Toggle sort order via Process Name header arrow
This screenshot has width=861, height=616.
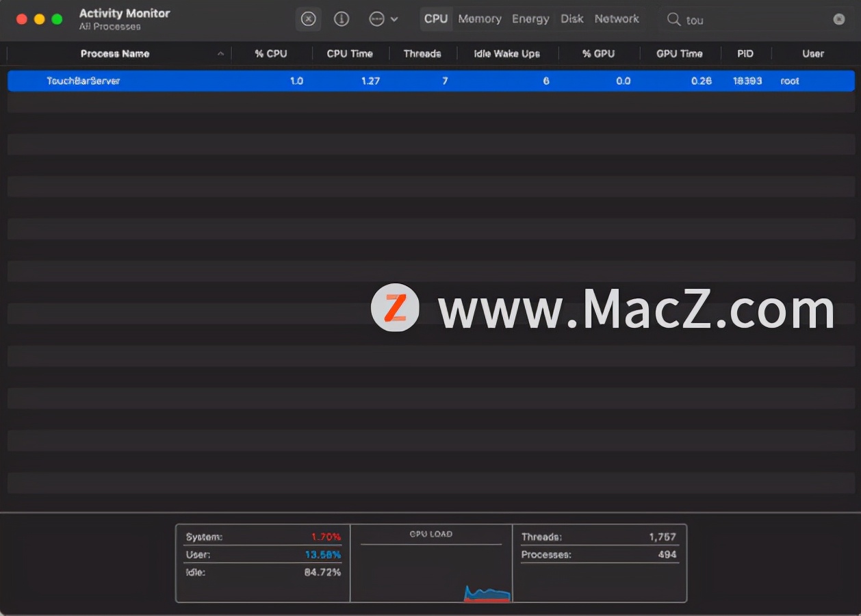pos(220,53)
